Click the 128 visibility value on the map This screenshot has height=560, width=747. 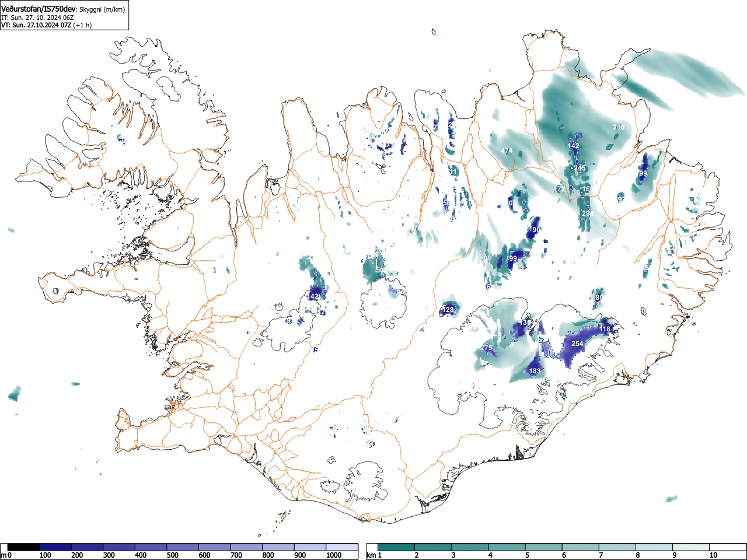tap(448, 310)
